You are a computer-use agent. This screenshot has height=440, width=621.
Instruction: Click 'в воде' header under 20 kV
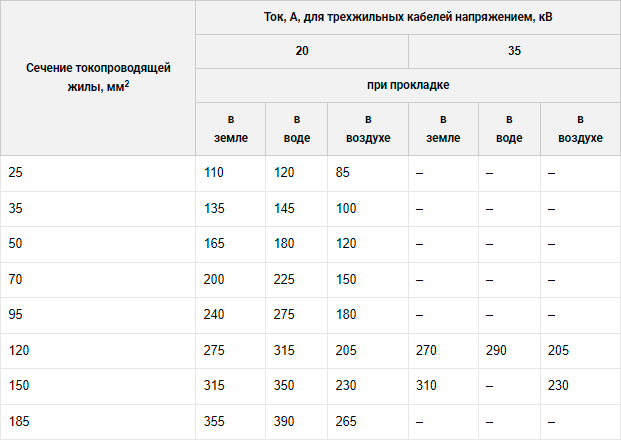point(297,129)
